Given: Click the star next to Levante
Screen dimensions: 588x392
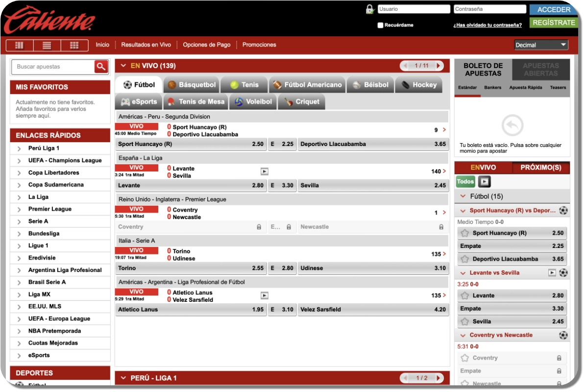Looking at the screenshot, I should coord(465,295).
